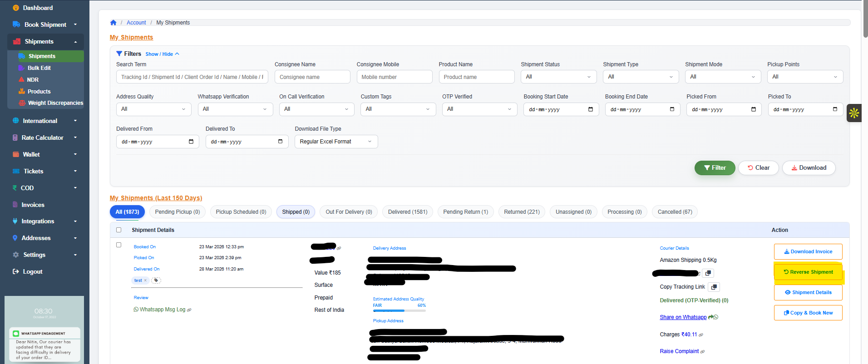Click the Estimated Address Quality progress bar
The height and width of the screenshot is (364, 868).
click(399, 310)
